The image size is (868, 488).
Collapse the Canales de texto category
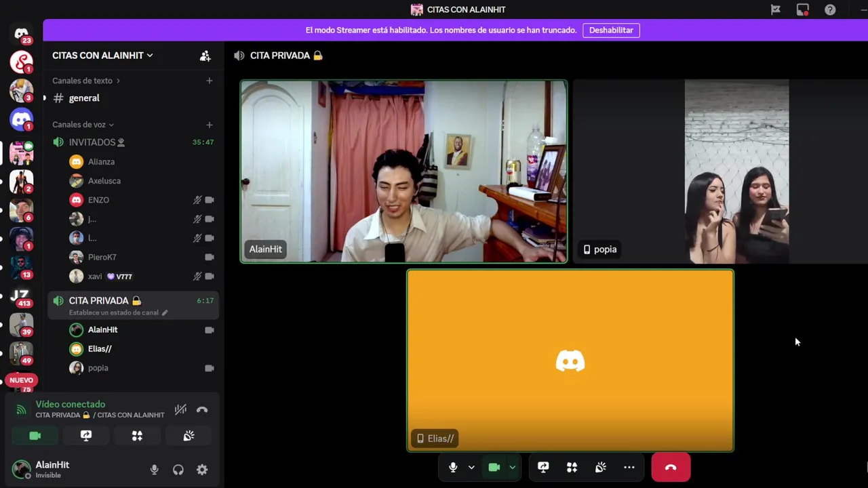click(x=86, y=81)
